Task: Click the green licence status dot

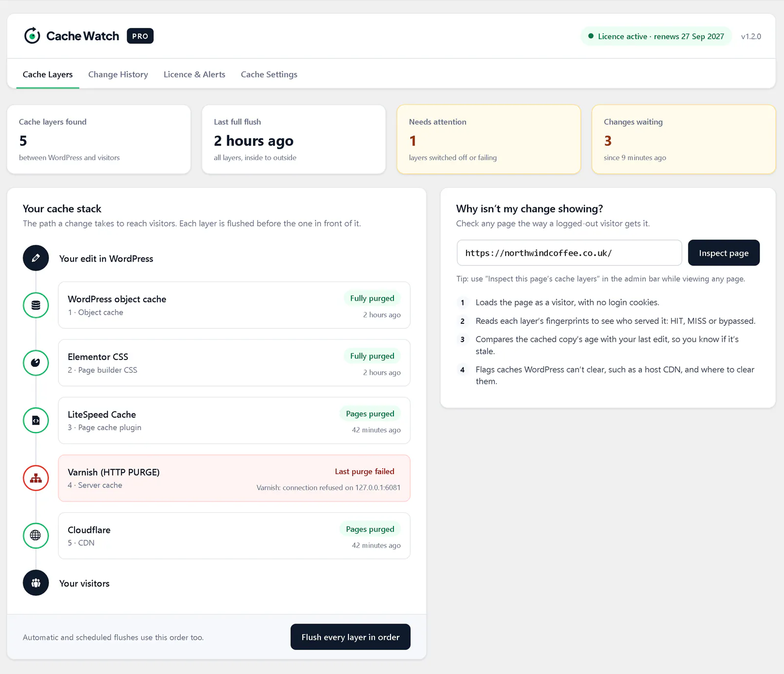Action: pyautogui.click(x=591, y=36)
